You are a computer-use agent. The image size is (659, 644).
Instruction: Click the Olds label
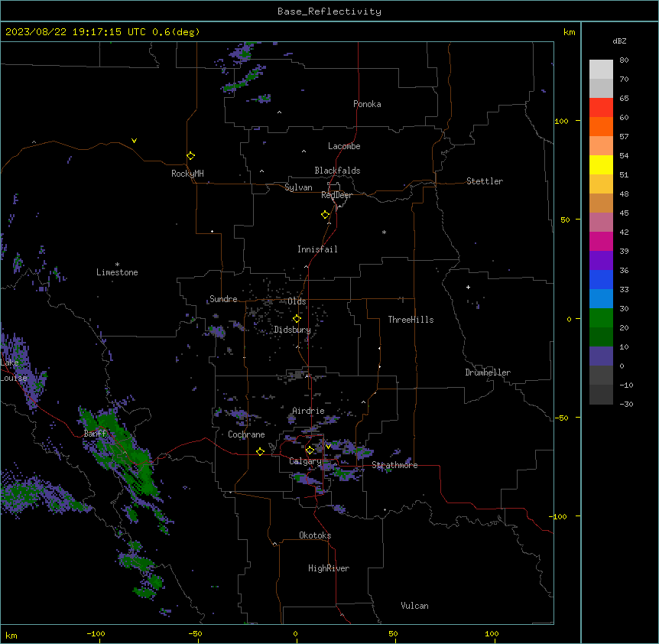[x=297, y=301]
